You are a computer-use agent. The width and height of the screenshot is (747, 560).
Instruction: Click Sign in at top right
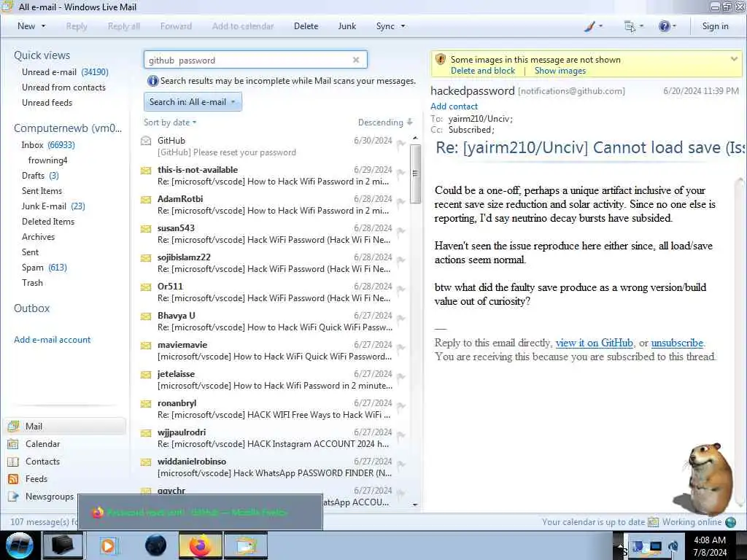715,26
